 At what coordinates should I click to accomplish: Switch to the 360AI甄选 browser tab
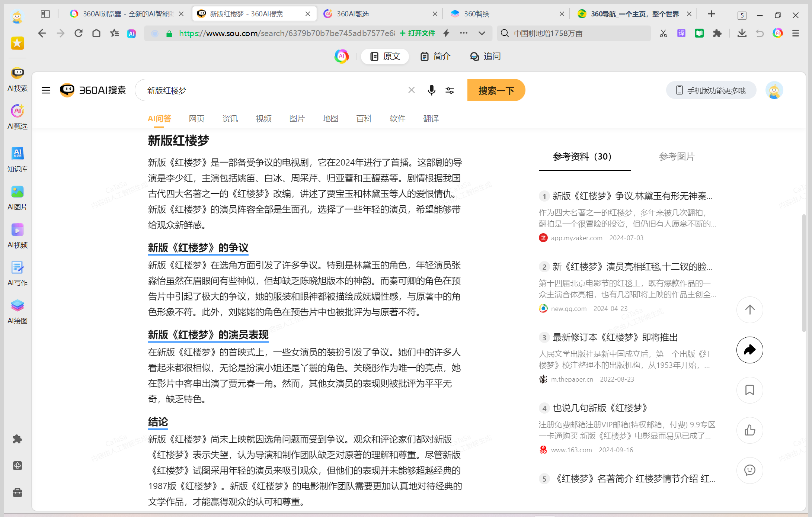tap(380, 14)
